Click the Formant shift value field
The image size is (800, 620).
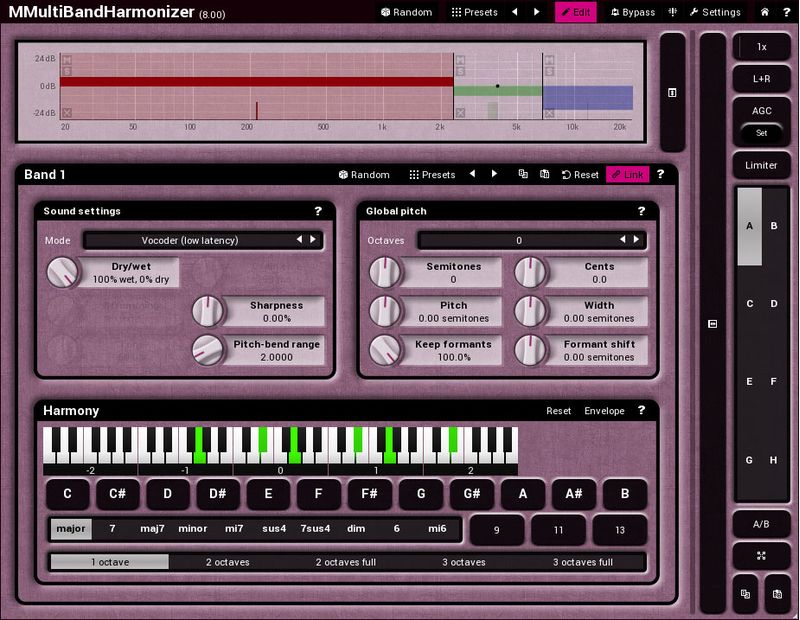pyautogui.click(x=599, y=351)
